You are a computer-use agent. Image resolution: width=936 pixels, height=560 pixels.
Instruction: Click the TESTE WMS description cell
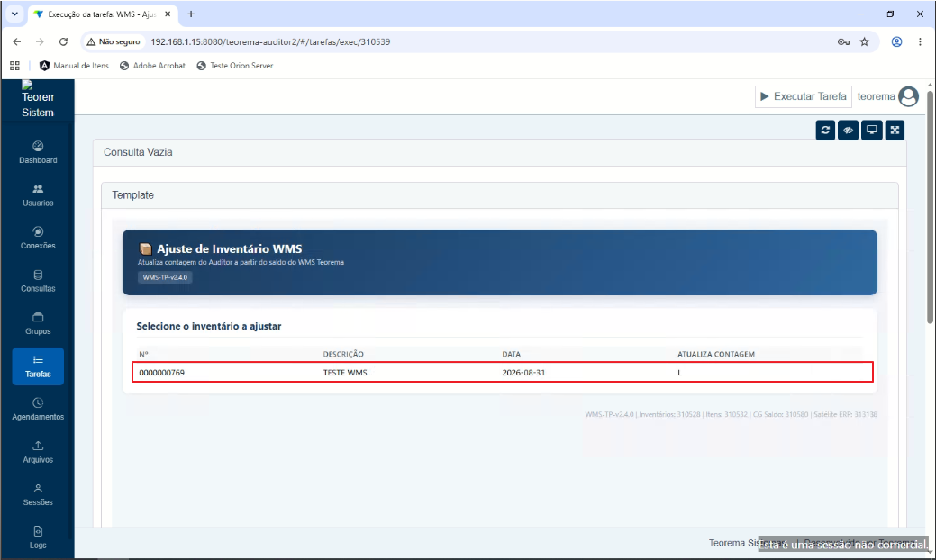click(x=345, y=373)
